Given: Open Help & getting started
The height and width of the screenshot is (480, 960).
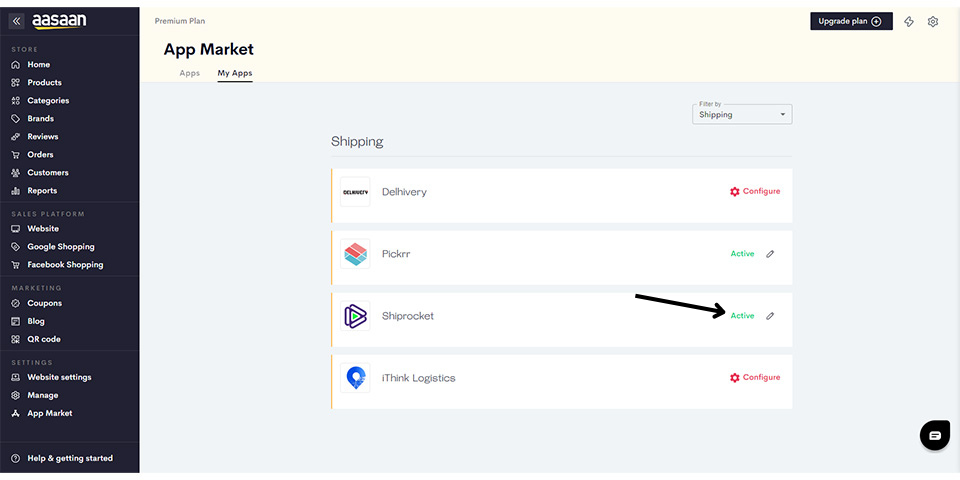Looking at the screenshot, I should 69,458.
